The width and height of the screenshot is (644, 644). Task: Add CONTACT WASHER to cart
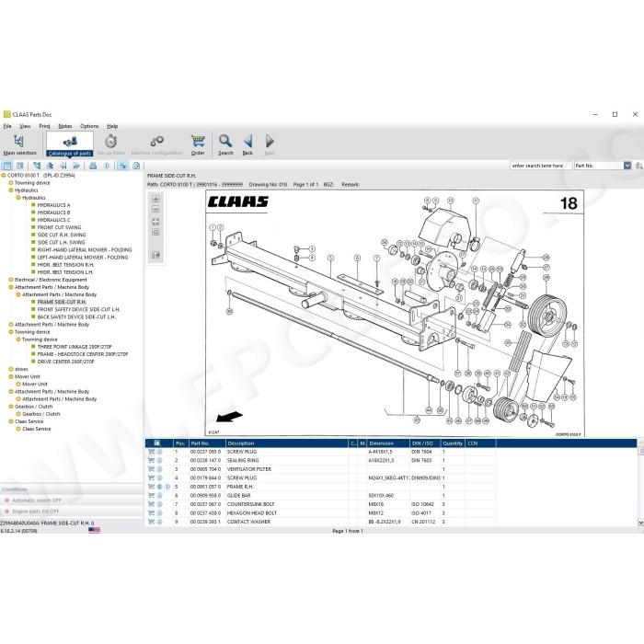[x=151, y=522]
